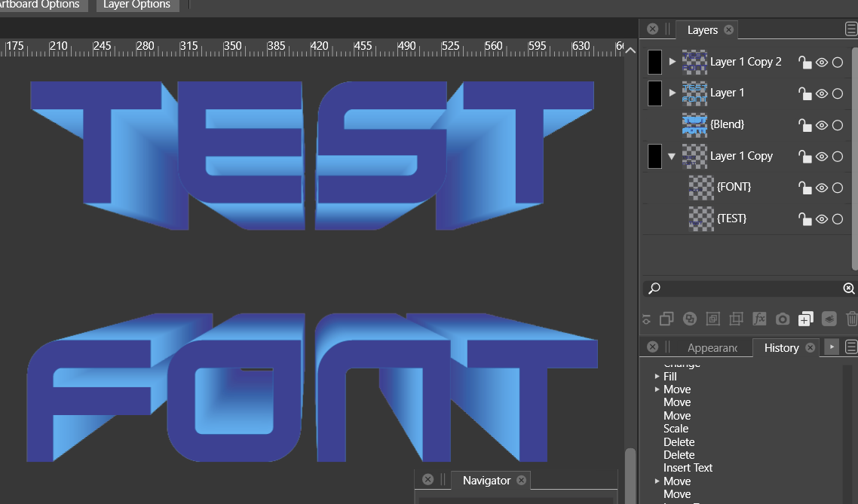Click in the layer search field
Viewport: 858px width, 504px height.
pyautogui.click(x=746, y=289)
